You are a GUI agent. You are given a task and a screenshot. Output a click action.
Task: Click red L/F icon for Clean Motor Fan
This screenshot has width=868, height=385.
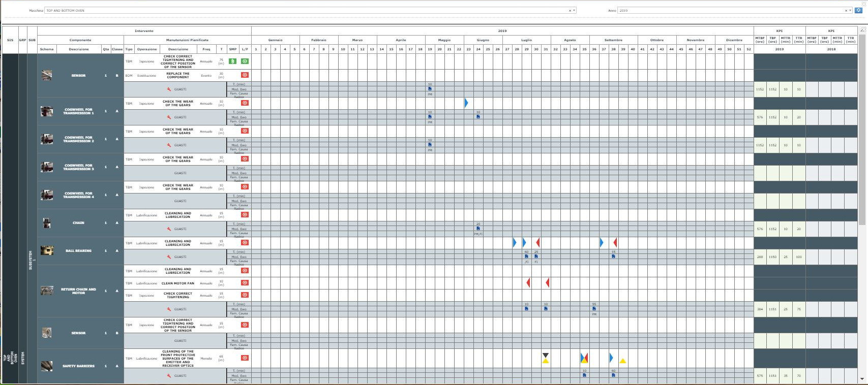coord(245,283)
